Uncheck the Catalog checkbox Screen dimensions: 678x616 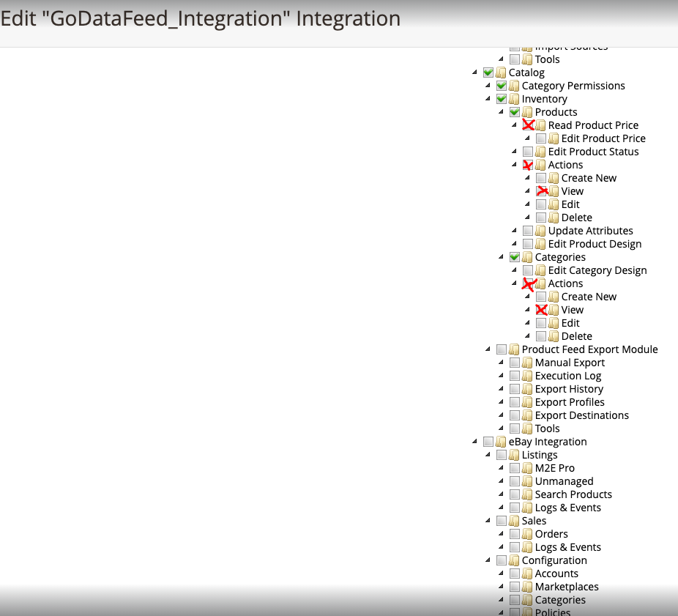(488, 73)
